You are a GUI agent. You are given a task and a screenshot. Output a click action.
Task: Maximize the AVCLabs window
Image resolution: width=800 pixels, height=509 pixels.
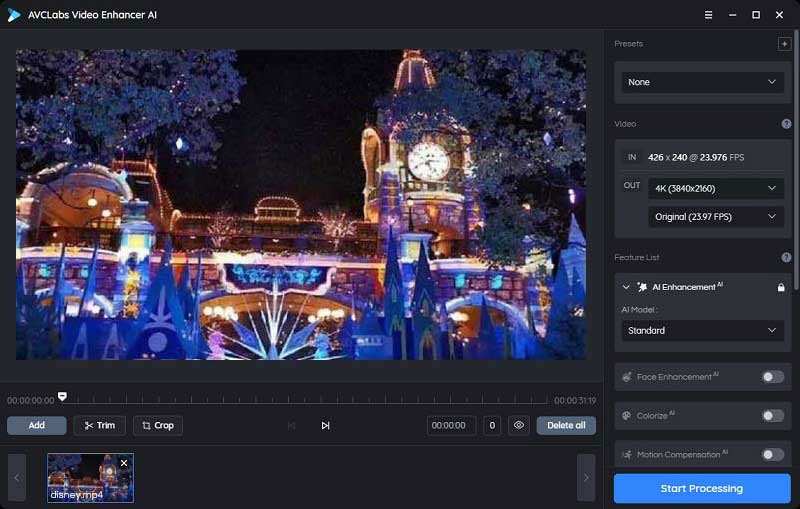point(756,15)
